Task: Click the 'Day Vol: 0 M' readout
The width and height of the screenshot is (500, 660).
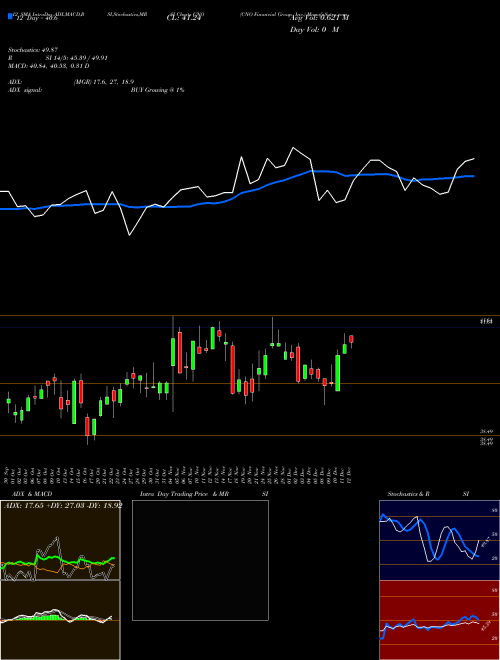Action: coord(314,30)
